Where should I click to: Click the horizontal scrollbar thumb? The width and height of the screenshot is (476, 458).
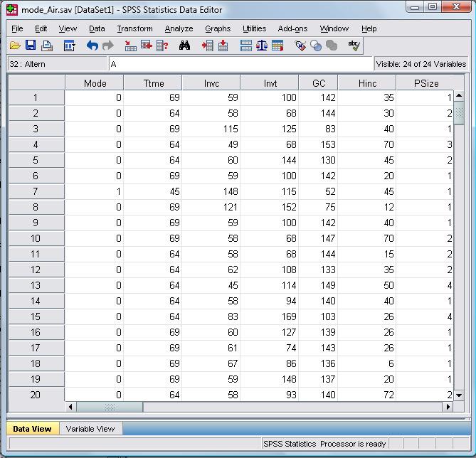tap(110, 406)
